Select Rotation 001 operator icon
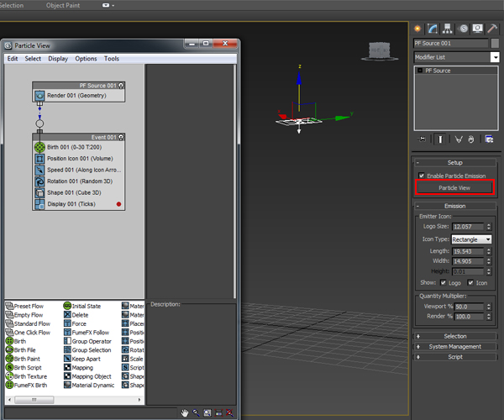 [x=39, y=181]
